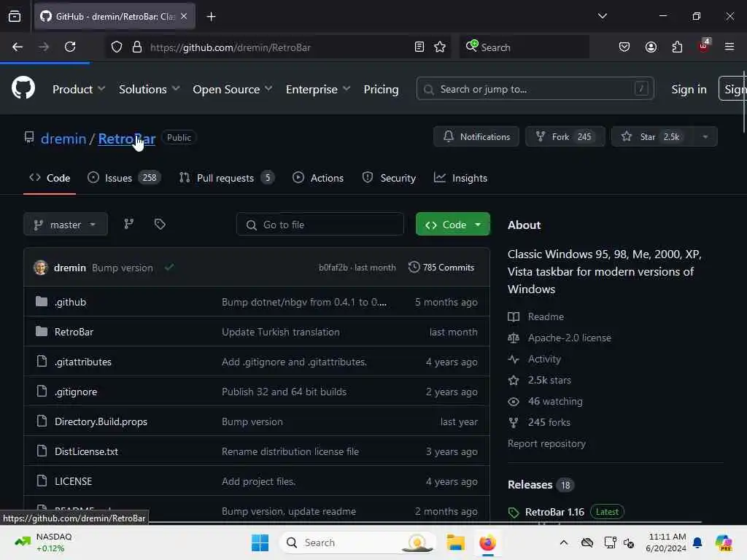Click the Search or jump to box
The width and height of the screenshot is (747, 560).
pos(535,88)
